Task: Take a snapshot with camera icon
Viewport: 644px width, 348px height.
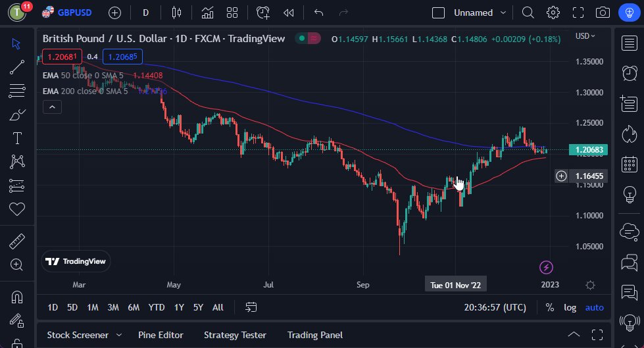Action: pyautogui.click(x=602, y=12)
